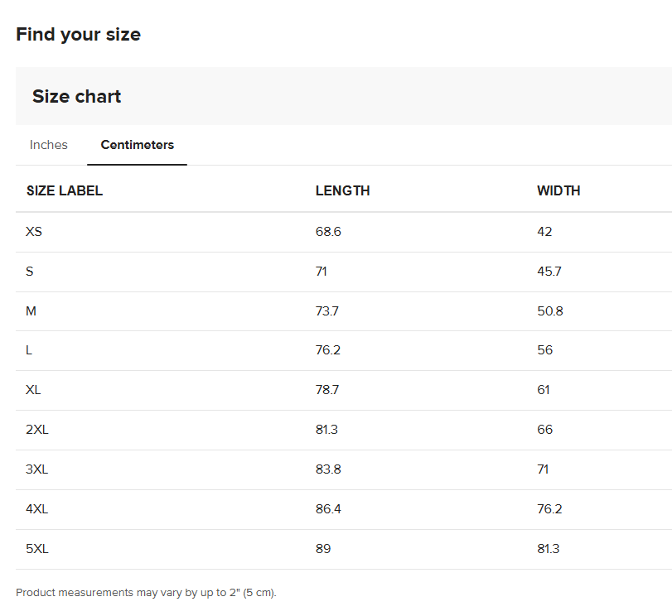Click the 3XL size label
This screenshot has width=672, height=616.
coord(37,469)
